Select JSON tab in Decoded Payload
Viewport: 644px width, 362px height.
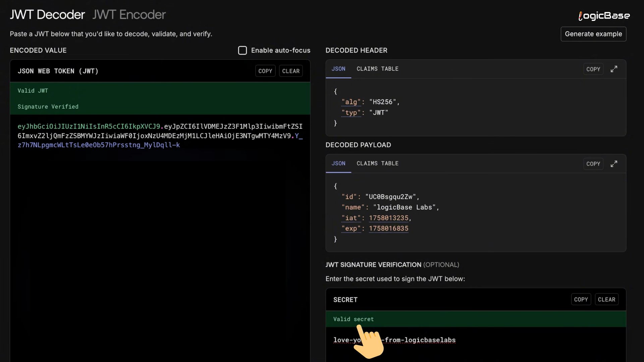pyautogui.click(x=338, y=164)
